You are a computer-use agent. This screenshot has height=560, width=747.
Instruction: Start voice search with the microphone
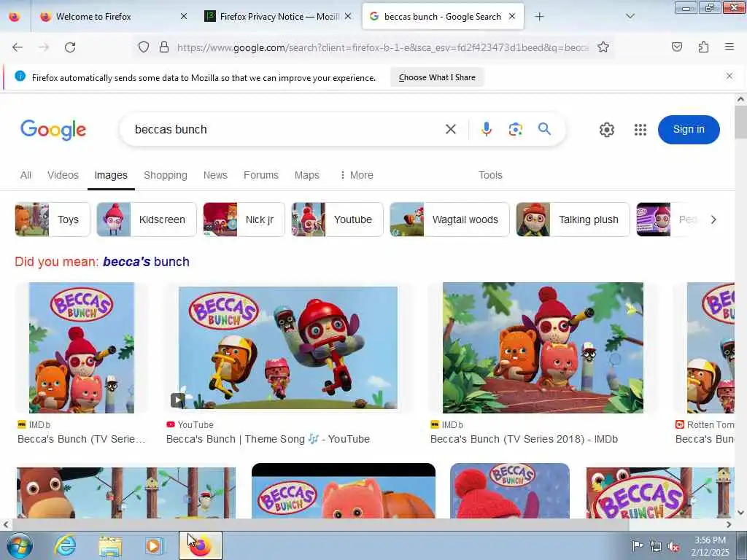point(486,129)
